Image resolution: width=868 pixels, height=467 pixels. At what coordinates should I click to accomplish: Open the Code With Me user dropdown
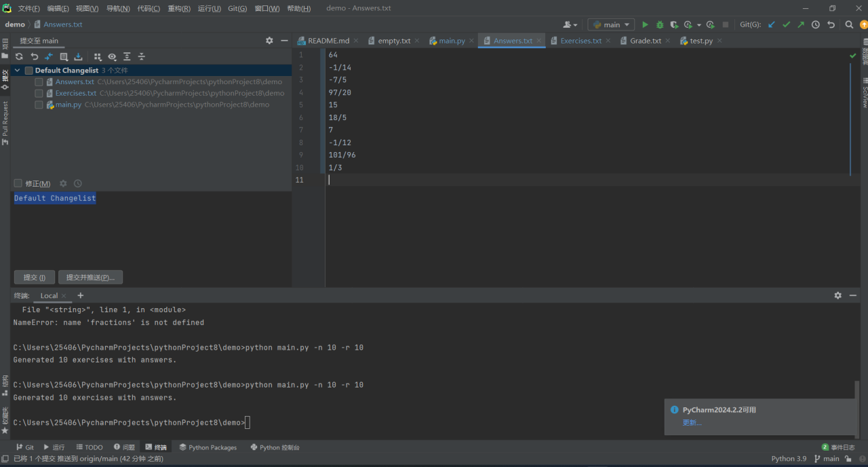coord(570,24)
